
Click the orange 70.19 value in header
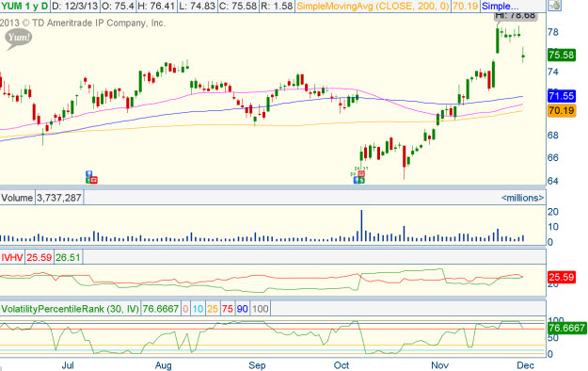coord(465,6)
